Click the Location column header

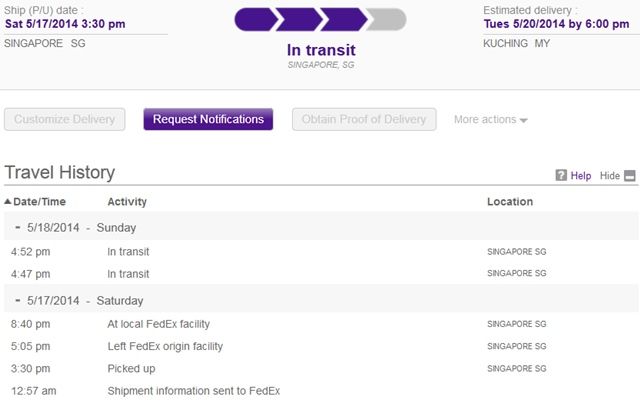(x=510, y=202)
